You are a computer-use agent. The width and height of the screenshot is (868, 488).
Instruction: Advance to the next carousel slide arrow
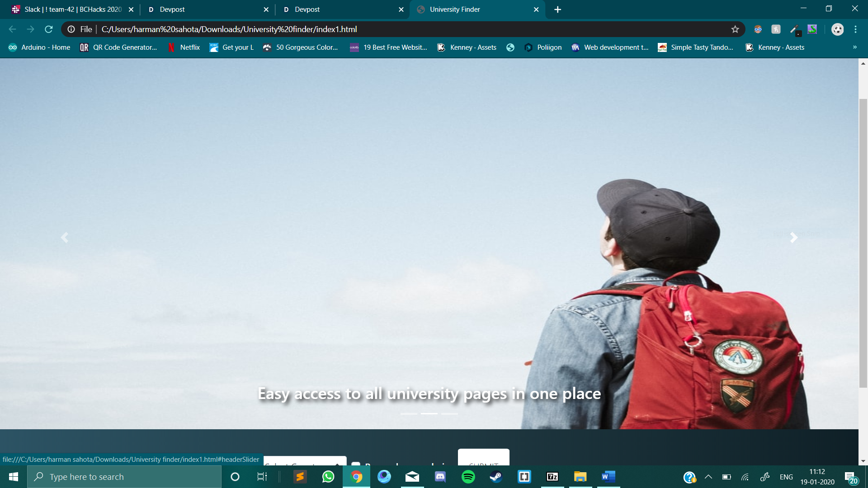(793, 237)
